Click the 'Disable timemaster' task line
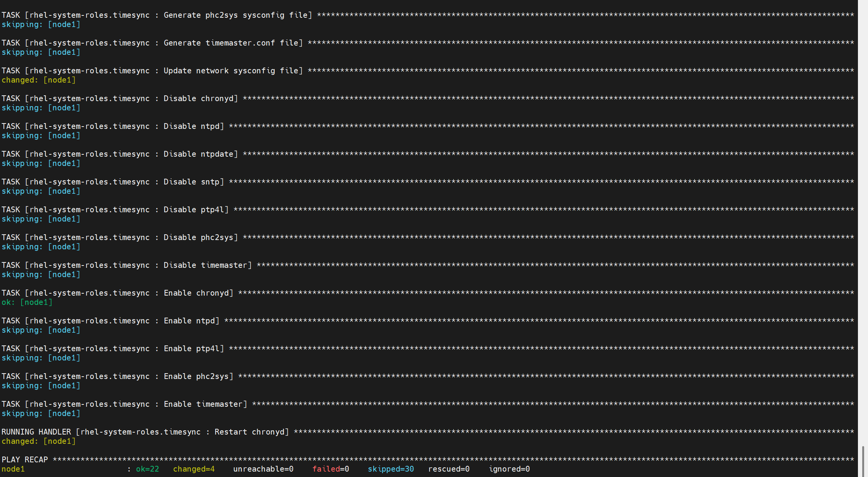Screen dimensions: 868x477 click(428, 265)
